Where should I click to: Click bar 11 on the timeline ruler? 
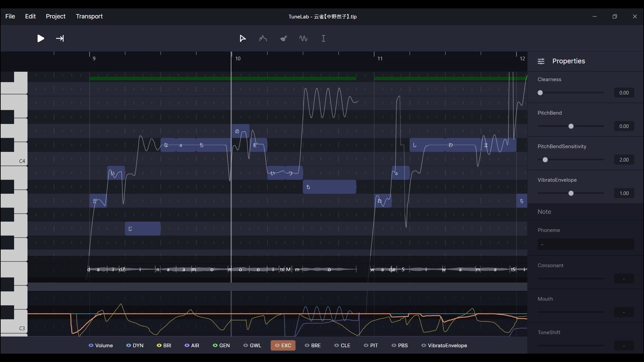pos(380,59)
